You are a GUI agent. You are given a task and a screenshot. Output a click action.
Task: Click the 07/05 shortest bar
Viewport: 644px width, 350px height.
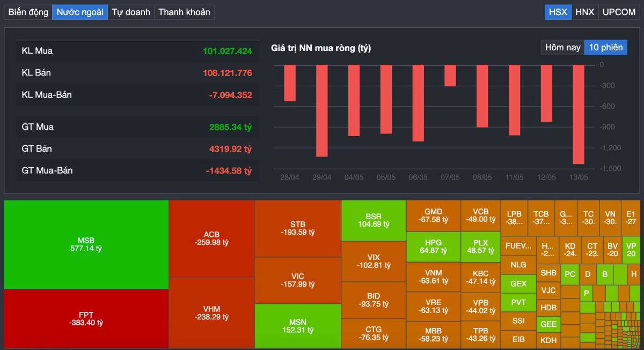pyautogui.click(x=450, y=76)
